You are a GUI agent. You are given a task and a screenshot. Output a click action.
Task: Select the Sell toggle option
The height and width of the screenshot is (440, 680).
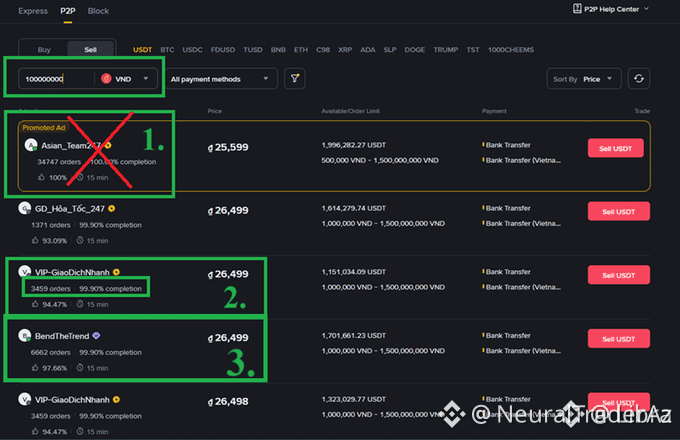(x=91, y=49)
